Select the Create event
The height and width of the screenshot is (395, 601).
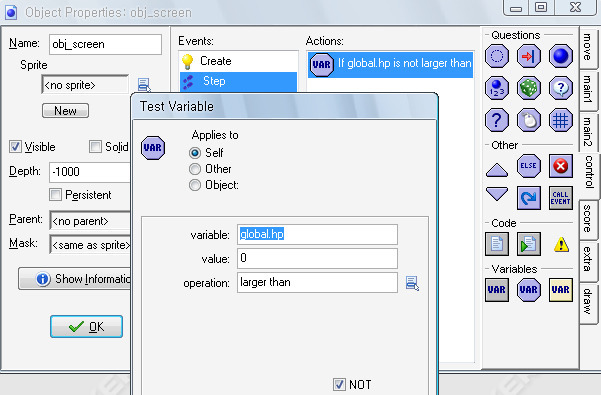tap(238, 61)
